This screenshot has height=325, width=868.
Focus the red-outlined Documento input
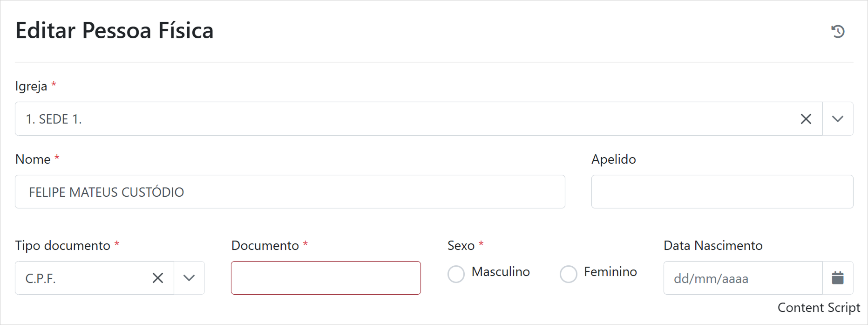tap(325, 278)
